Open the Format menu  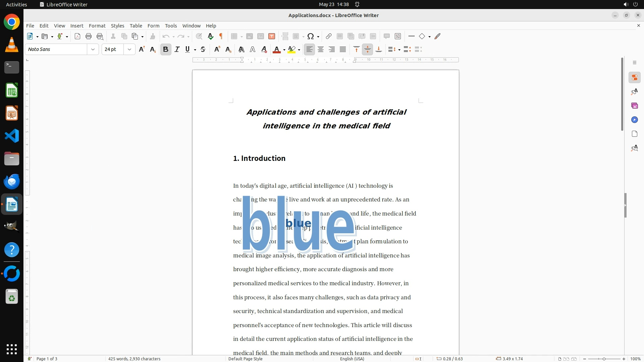coord(97,26)
